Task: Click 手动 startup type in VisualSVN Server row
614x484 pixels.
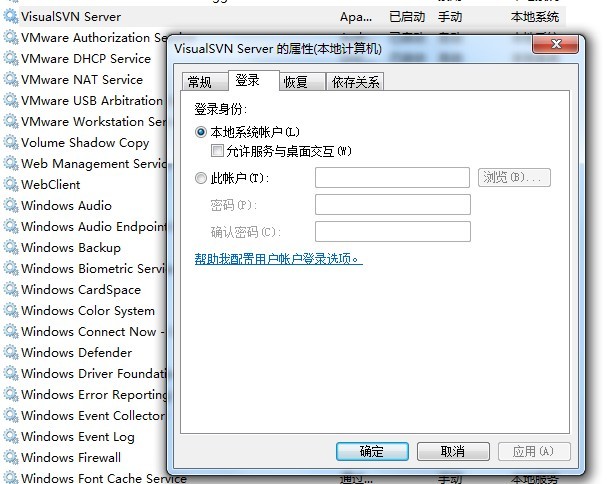Action: (450, 17)
